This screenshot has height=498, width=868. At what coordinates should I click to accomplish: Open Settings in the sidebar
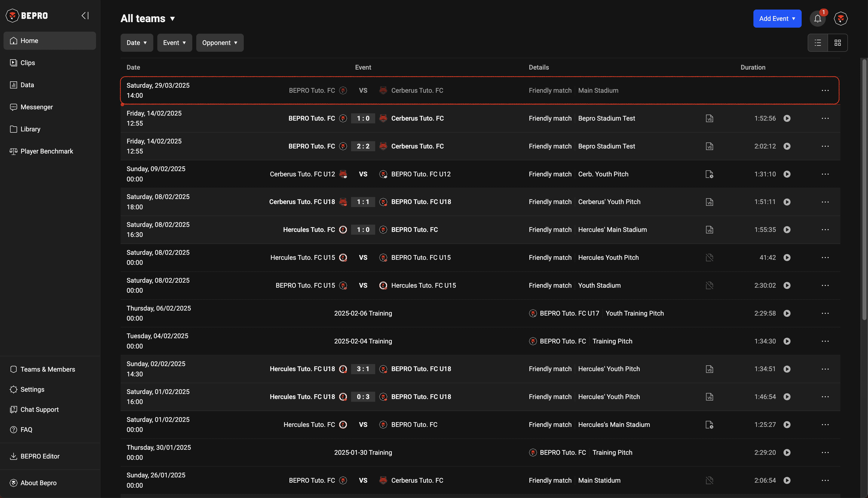50,389
